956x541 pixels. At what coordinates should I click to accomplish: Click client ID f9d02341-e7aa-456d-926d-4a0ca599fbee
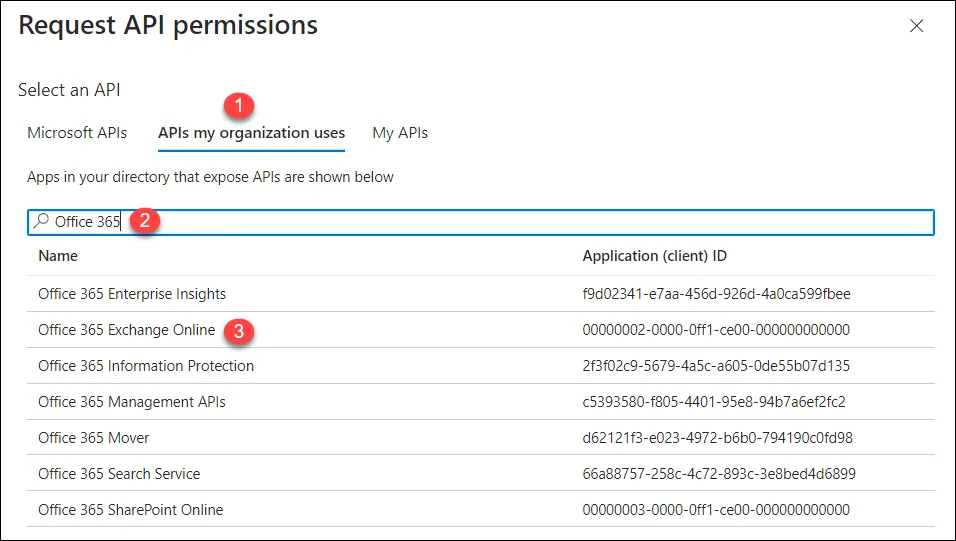[x=716, y=294]
